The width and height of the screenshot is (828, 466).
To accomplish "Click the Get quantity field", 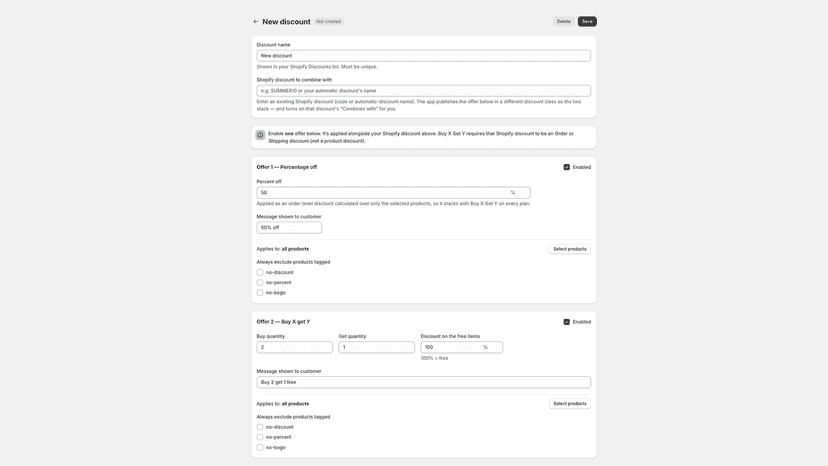I will [x=377, y=347].
